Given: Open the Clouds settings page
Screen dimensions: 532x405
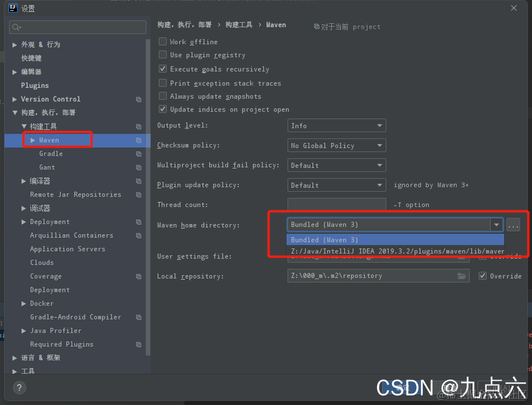Looking at the screenshot, I should coord(42,263).
